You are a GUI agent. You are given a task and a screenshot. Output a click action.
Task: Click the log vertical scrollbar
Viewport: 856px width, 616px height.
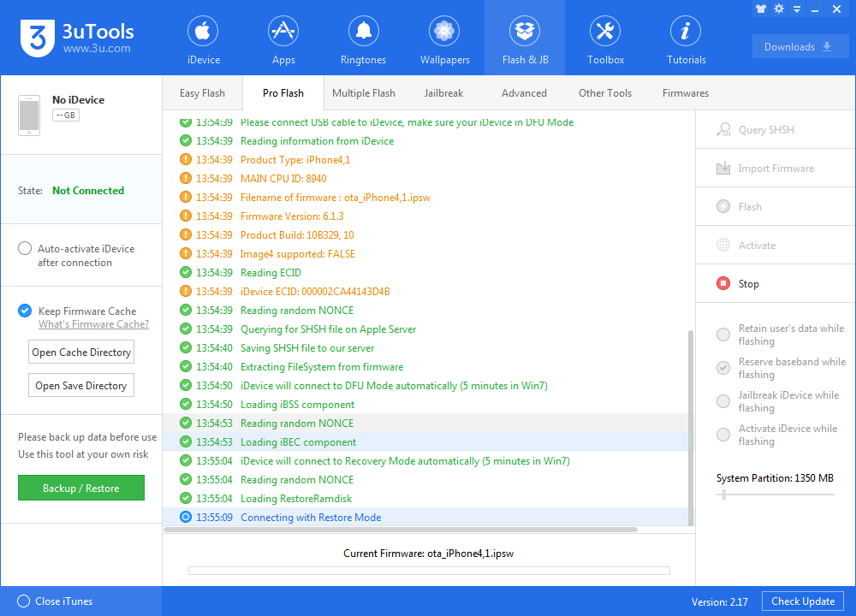click(691, 427)
